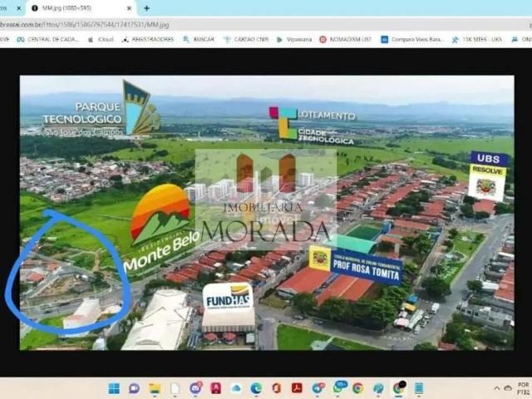Screen dimensions: 532x399
Task: Launch Microsoft Edge from the taskbar
Action: pyautogui.click(x=256, y=388)
